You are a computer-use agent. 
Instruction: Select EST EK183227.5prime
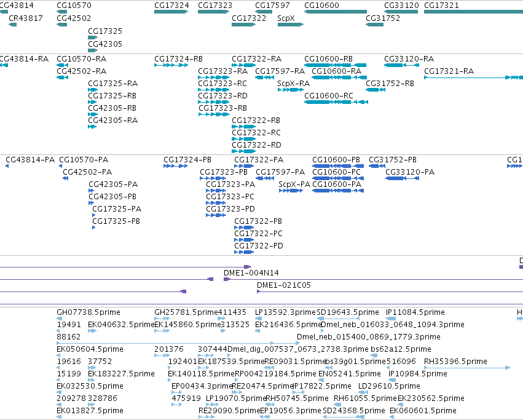[122, 374]
